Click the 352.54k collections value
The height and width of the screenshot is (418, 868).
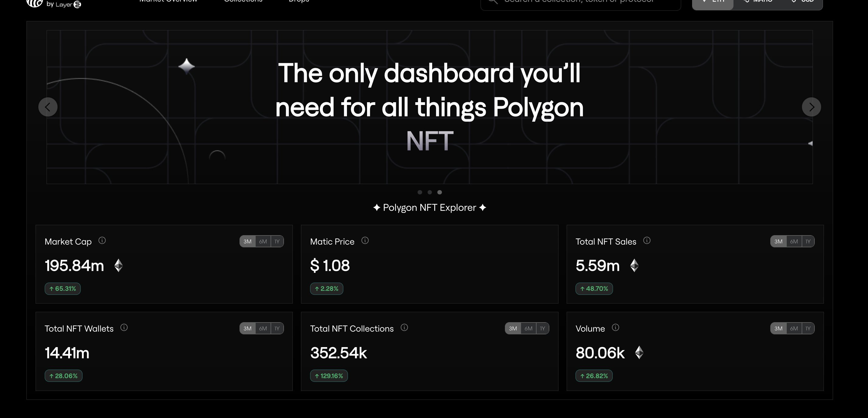click(x=338, y=353)
